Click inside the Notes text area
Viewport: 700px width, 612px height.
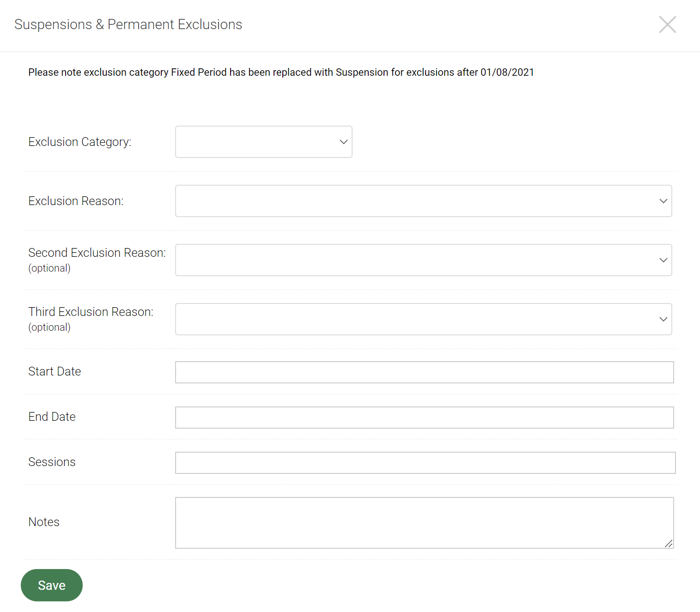(x=424, y=522)
